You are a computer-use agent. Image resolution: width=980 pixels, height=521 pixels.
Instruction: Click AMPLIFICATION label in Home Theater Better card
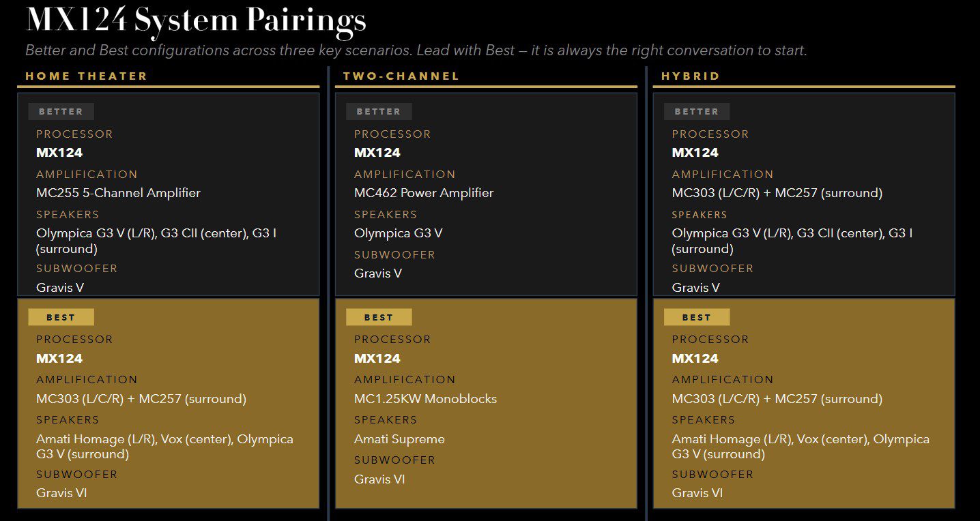coord(87,175)
